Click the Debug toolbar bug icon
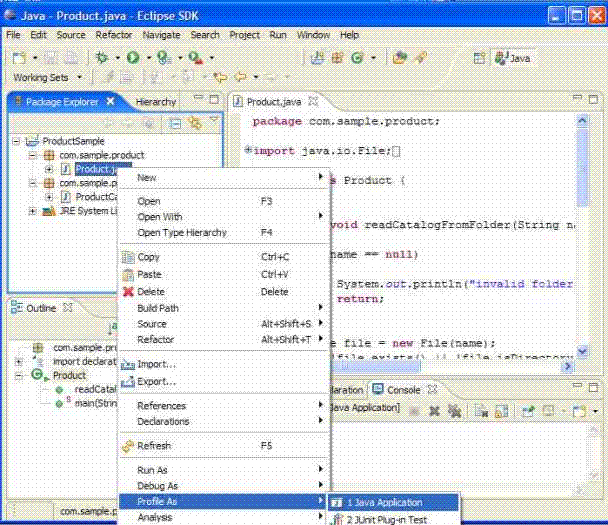The height and width of the screenshot is (525, 608). click(101, 58)
